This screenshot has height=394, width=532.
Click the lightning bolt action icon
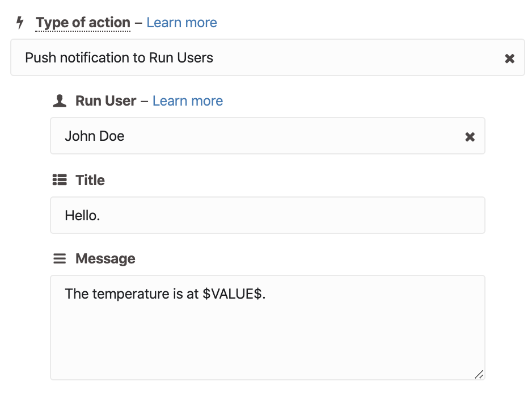pos(20,22)
